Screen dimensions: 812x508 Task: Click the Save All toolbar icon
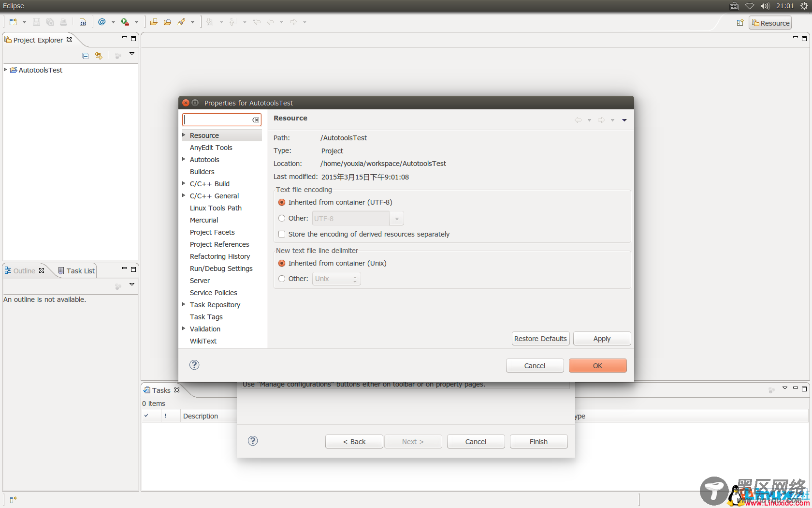tap(50, 22)
